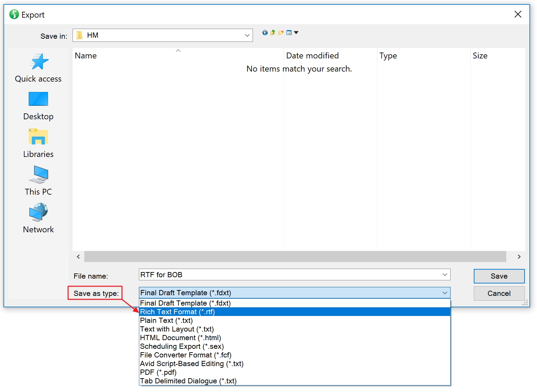Open Libraries in the places bar
Viewport: 537px width, 392px height.
38,143
